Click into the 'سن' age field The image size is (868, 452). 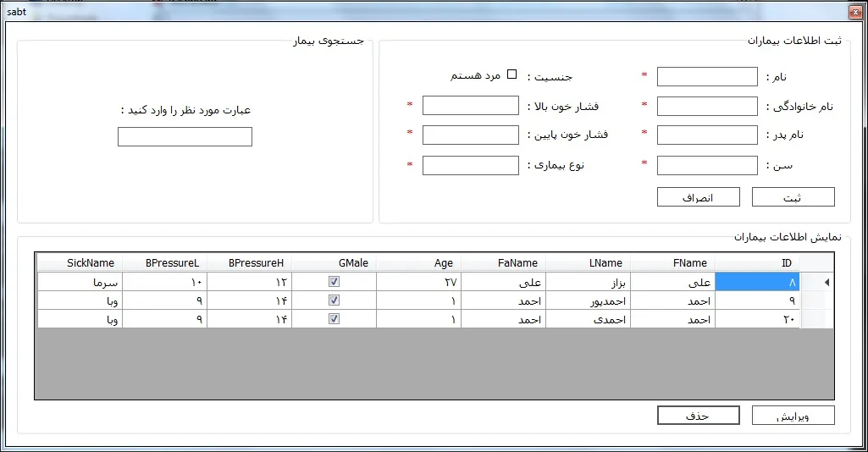707,165
